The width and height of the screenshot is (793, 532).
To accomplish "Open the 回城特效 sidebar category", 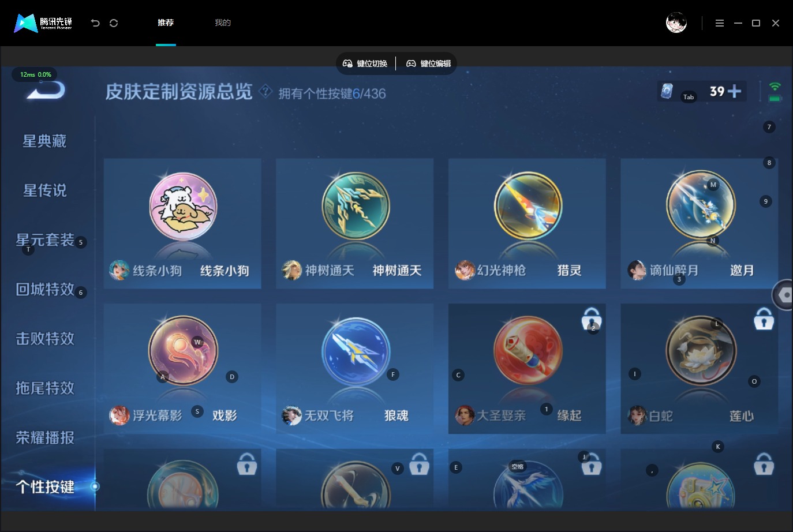I will (45, 289).
